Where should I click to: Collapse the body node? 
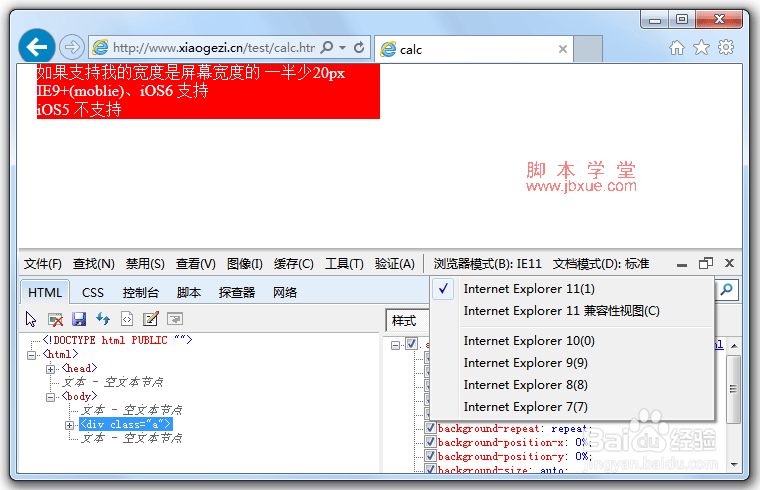tap(50, 397)
